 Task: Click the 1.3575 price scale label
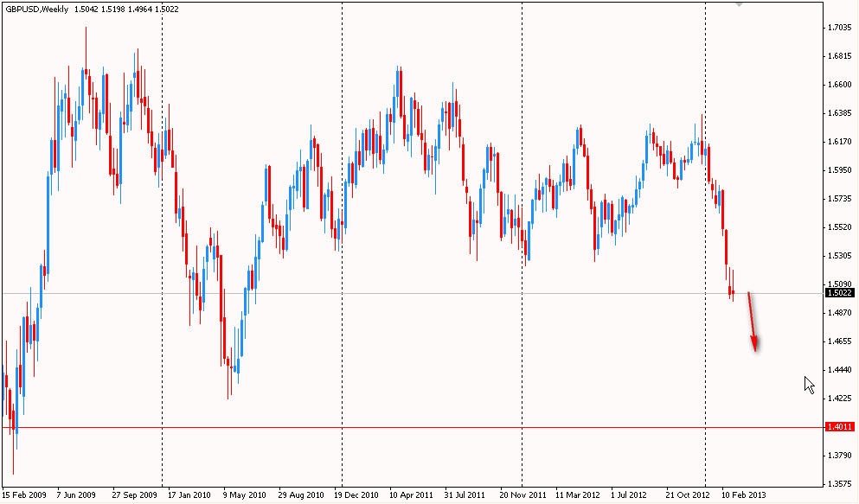839,483
